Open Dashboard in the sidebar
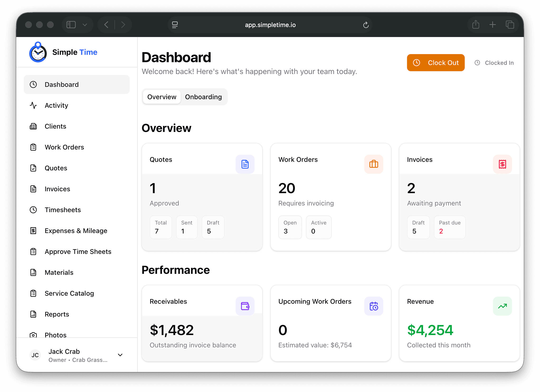This screenshot has width=540, height=392. coord(77,84)
